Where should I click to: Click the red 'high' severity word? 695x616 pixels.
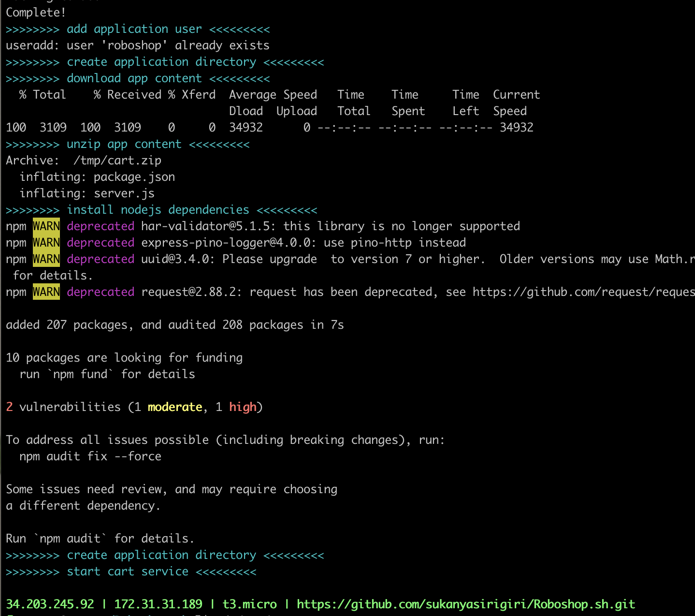[243, 407]
